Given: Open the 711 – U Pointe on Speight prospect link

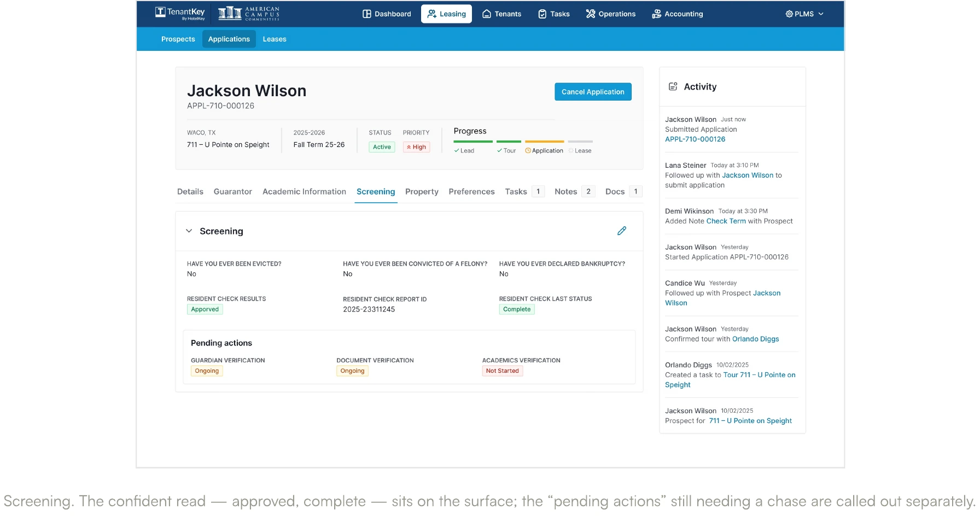Looking at the screenshot, I should pos(750,421).
